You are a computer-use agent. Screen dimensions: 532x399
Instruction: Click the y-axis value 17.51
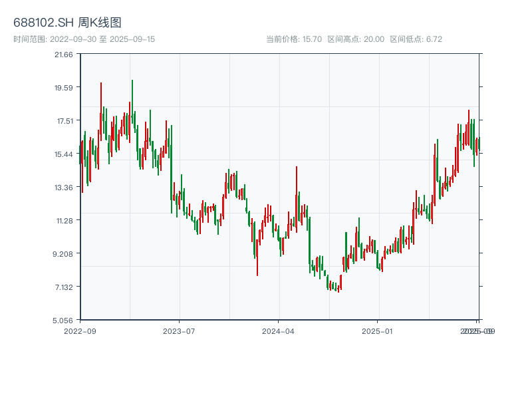coord(65,121)
